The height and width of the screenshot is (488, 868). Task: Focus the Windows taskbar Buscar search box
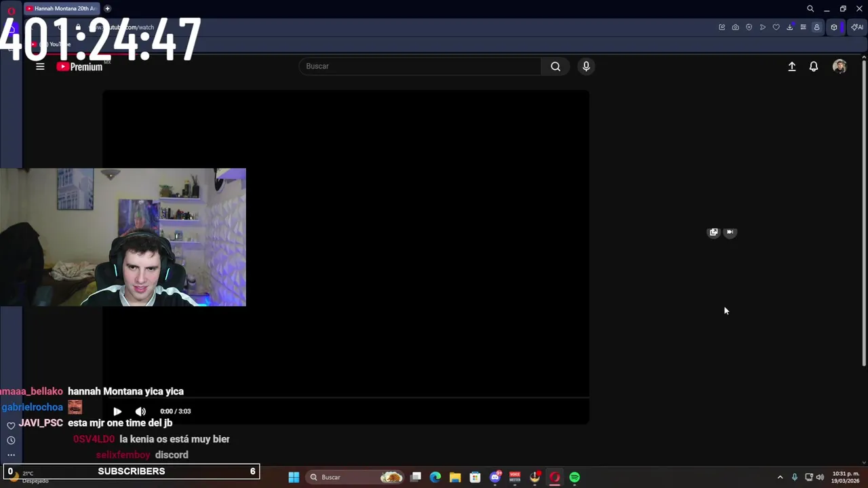pyautogui.click(x=355, y=477)
